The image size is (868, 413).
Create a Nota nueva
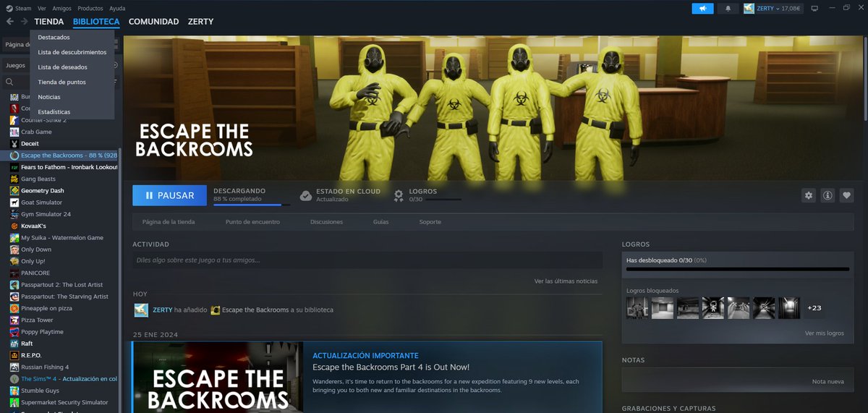coord(827,381)
